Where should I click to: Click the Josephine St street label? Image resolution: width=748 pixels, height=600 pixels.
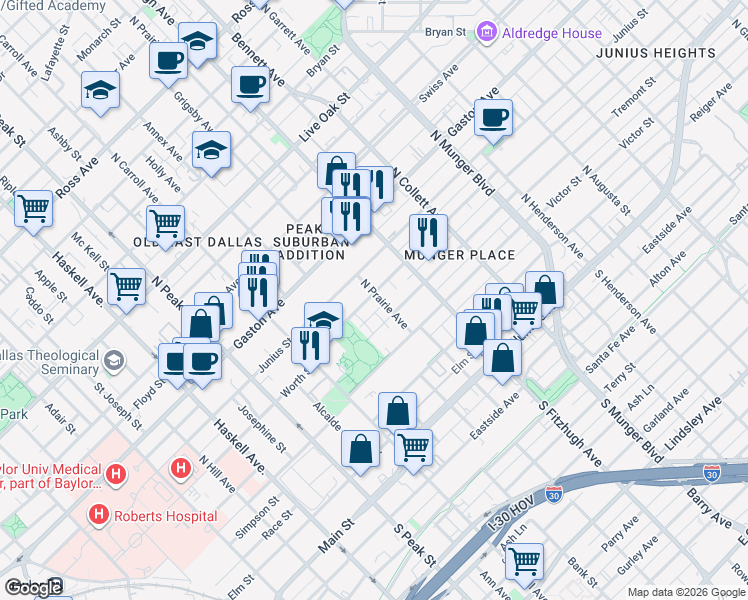coord(262,429)
